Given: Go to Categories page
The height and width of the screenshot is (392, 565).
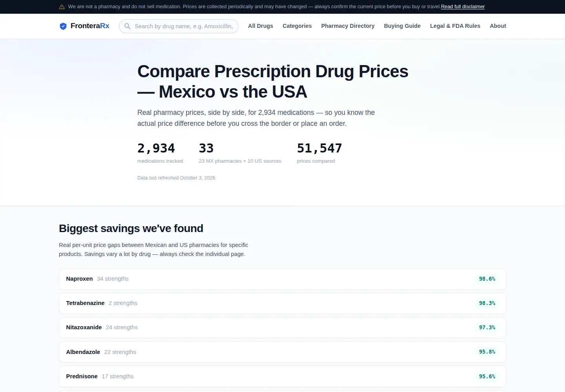Looking at the screenshot, I should [297, 26].
